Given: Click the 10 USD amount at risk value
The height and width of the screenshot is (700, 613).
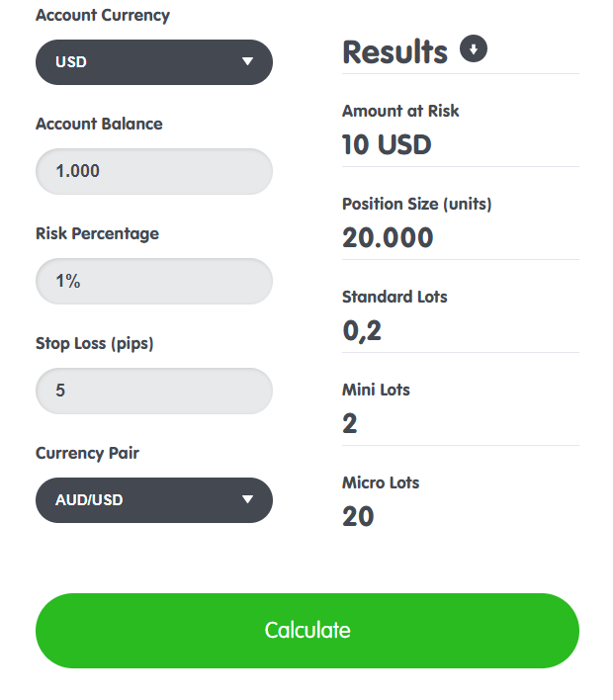Looking at the screenshot, I should pyautogui.click(x=387, y=144).
